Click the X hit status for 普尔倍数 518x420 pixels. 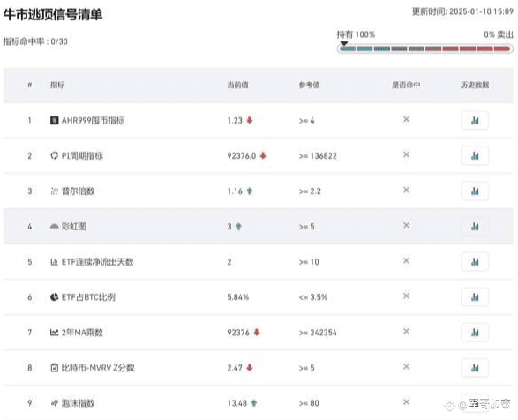406,190
